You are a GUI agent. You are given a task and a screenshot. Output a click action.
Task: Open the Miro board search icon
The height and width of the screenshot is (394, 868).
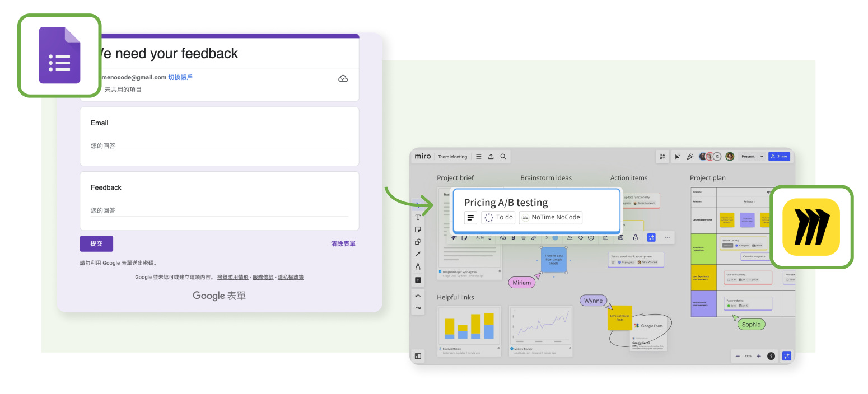503,157
